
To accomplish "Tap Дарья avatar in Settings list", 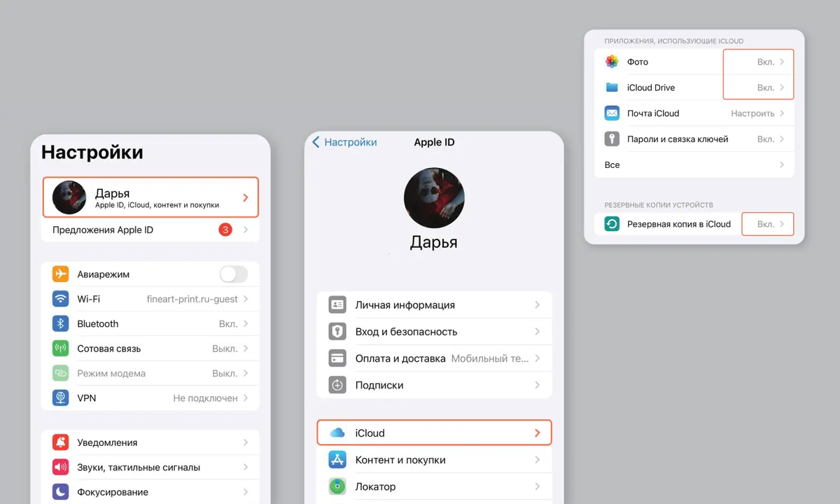I will (x=70, y=197).
